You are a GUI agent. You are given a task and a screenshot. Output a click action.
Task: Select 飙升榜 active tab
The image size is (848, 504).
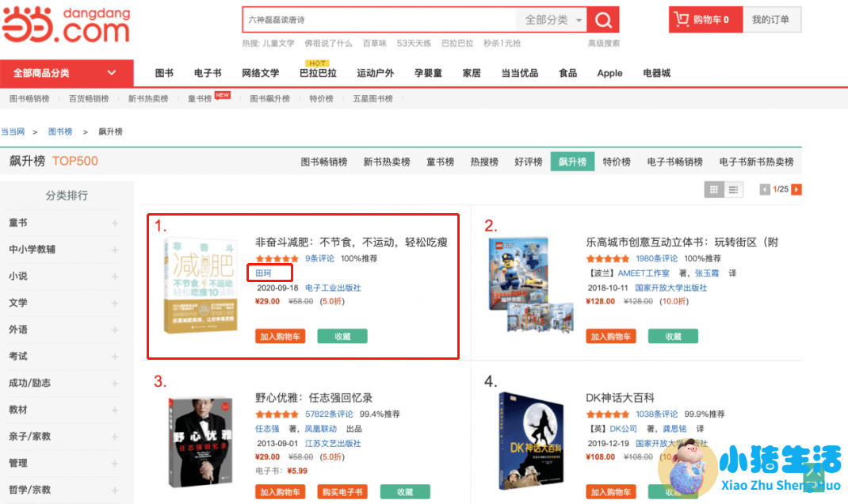[572, 162]
